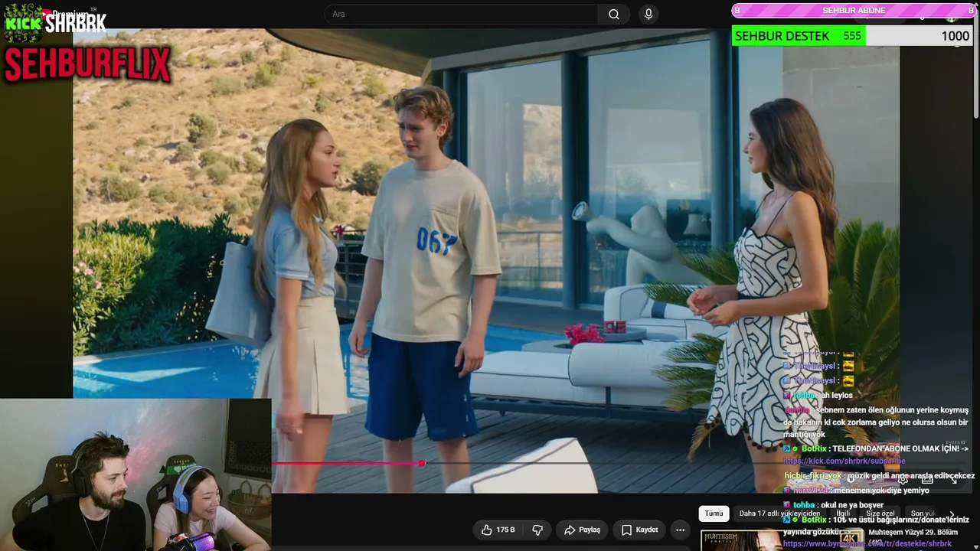This screenshot has width=980, height=551.
Task: Click the page's vertical scrollbar
Action: tap(976, 65)
